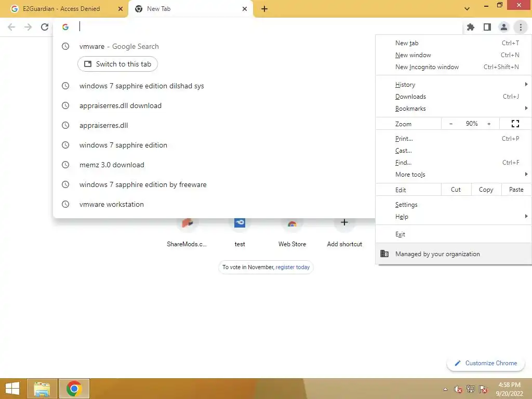Click the taskbar clock showing 4:58 PM

[x=509, y=389]
